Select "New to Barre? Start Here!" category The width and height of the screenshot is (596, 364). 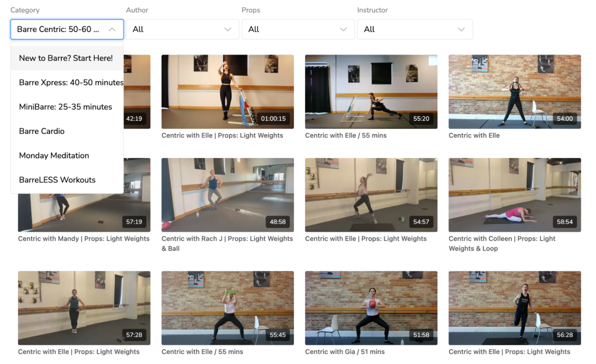click(x=66, y=58)
